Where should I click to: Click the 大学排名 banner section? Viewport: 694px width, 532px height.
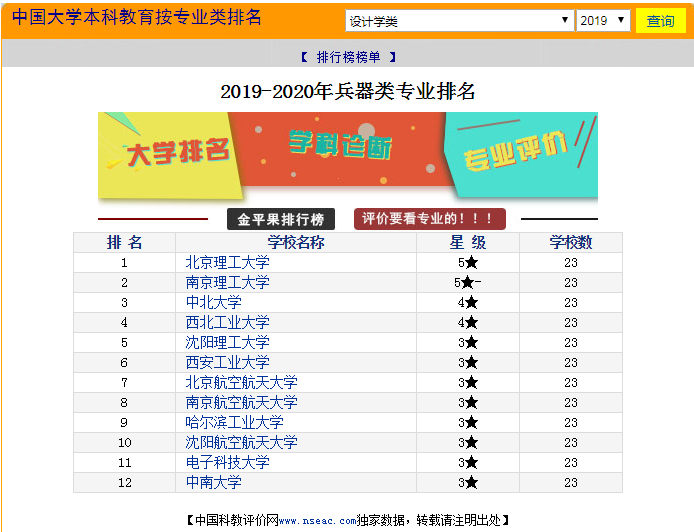(170, 155)
